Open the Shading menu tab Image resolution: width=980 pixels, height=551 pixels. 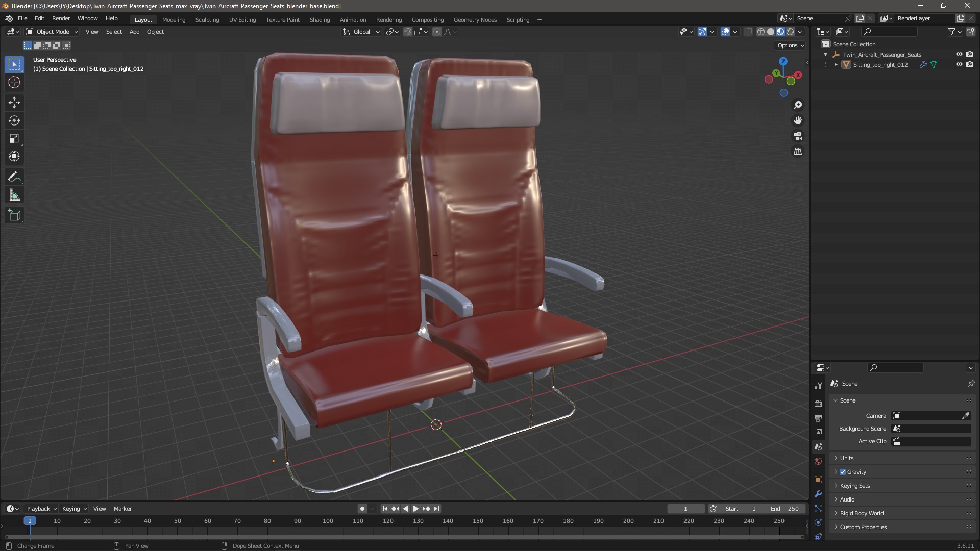[x=319, y=19]
